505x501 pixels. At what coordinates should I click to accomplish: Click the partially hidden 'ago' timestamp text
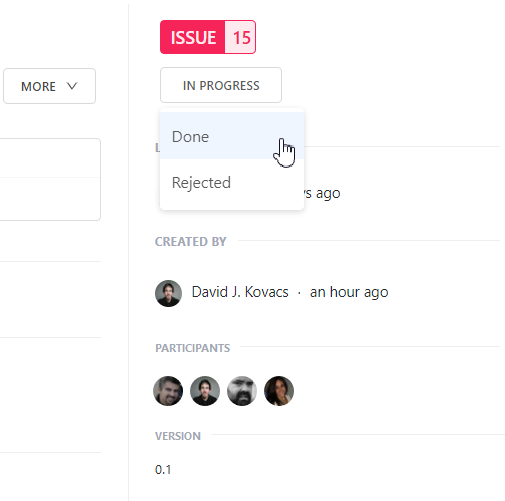click(x=322, y=193)
